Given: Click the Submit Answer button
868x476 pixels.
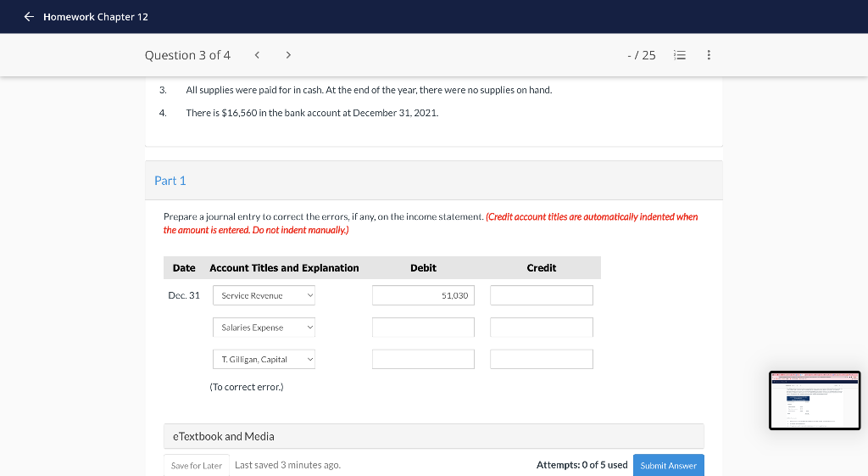Looking at the screenshot, I should [668, 466].
